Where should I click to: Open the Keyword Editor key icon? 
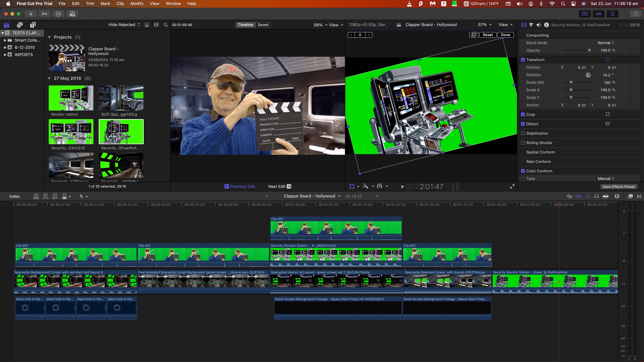(44, 14)
